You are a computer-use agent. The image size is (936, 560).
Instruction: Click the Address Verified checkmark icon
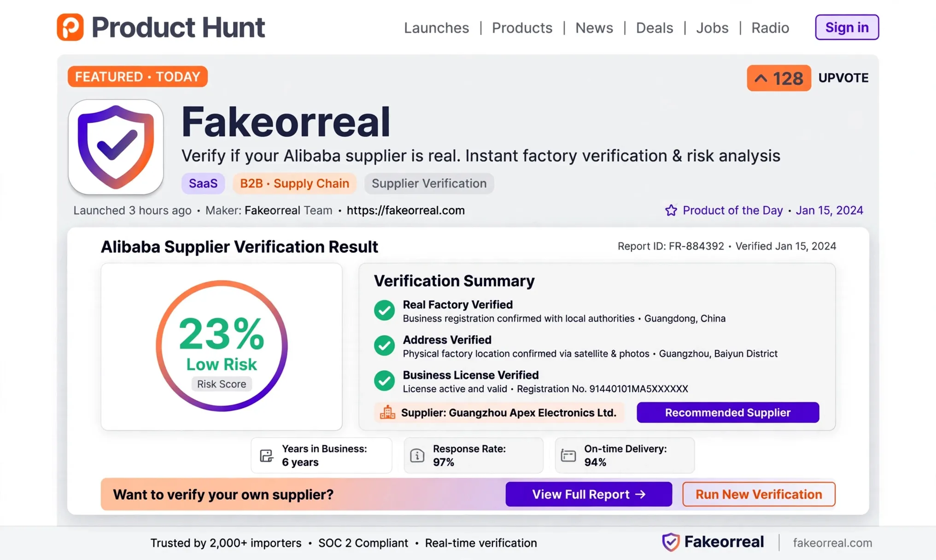tap(384, 345)
